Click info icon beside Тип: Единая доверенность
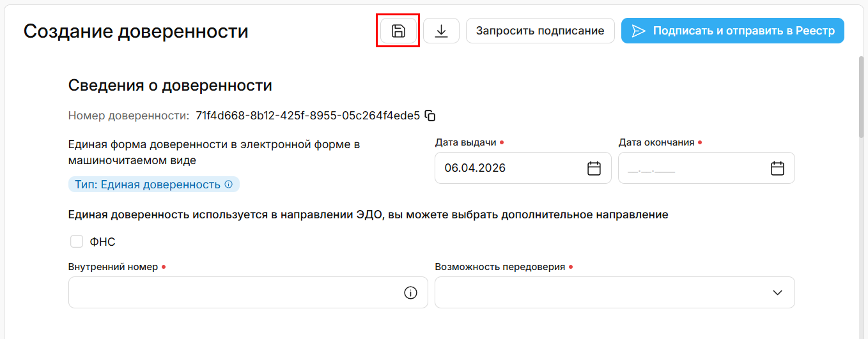 point(228,185)
